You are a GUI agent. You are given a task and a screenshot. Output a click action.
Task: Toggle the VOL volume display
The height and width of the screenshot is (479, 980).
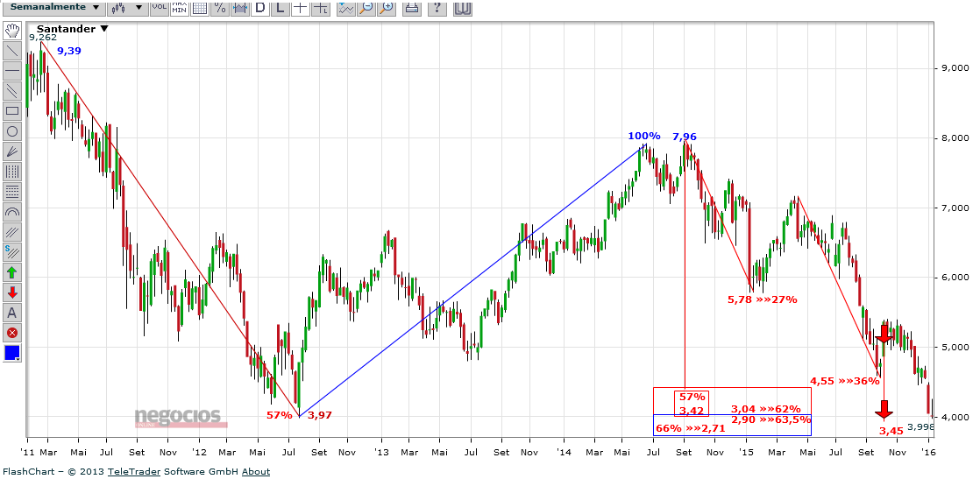(160, 7)
